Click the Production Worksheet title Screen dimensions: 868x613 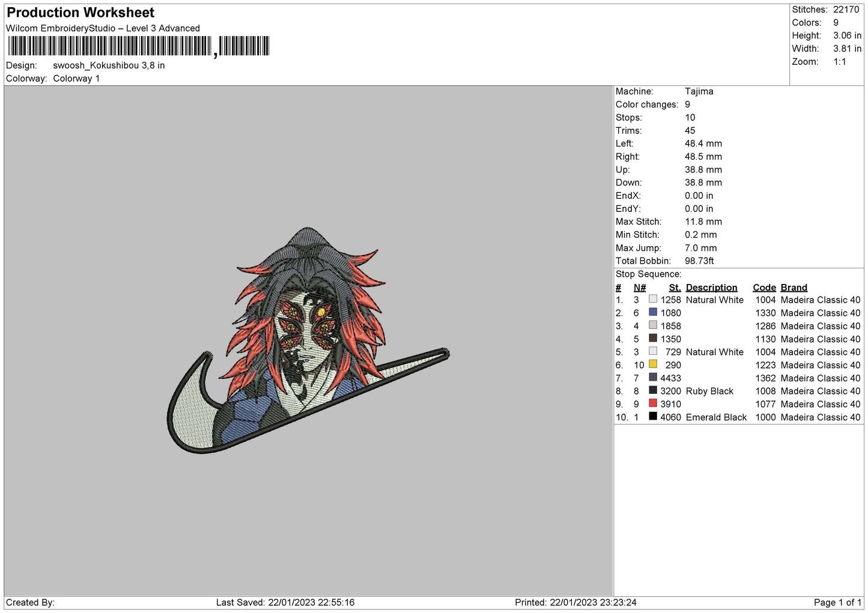(x=80, y=13)
